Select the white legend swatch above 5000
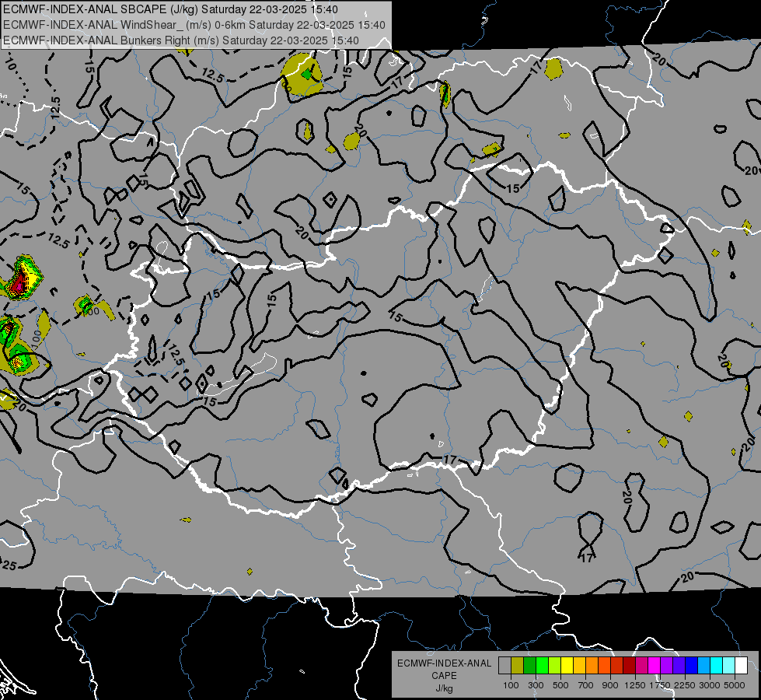The height and width of the screenshot is (700, 761). tap(741, 665)
